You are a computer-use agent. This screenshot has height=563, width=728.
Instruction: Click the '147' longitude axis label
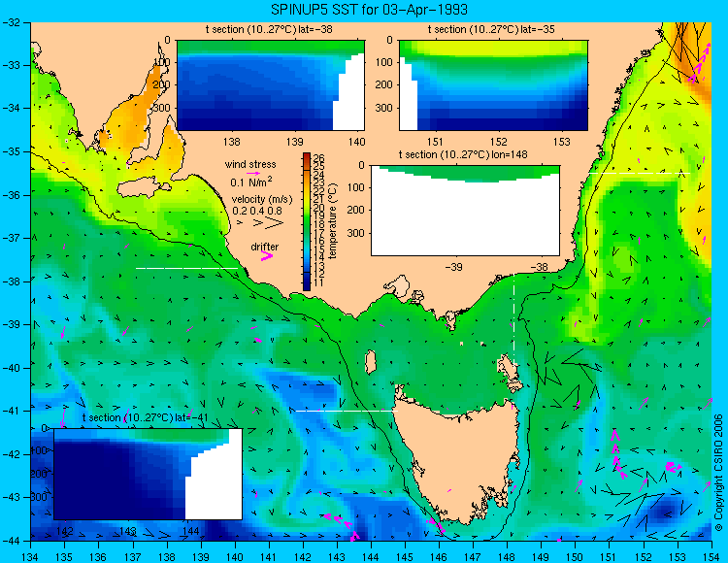tap(473, 557)
